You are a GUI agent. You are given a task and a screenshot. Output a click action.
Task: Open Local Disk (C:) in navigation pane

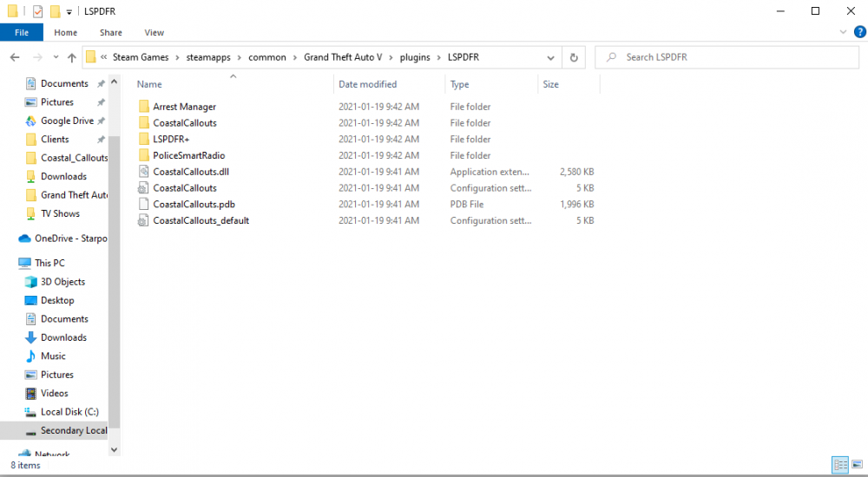coord(62,412)
